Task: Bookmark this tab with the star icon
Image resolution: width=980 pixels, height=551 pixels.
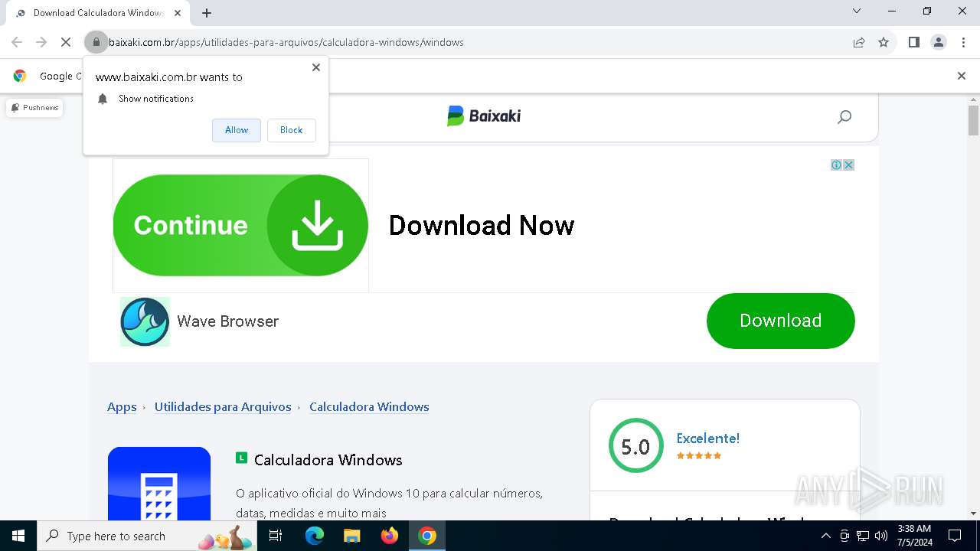Action: tap(884, 42)
